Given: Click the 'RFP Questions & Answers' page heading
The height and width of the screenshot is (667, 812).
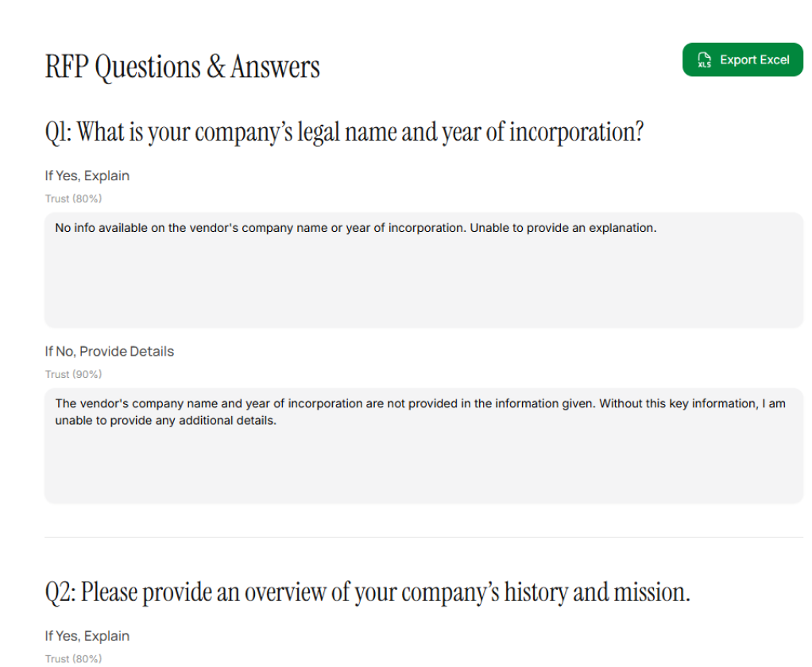Looking at the screenshot, I should point(183,67).
